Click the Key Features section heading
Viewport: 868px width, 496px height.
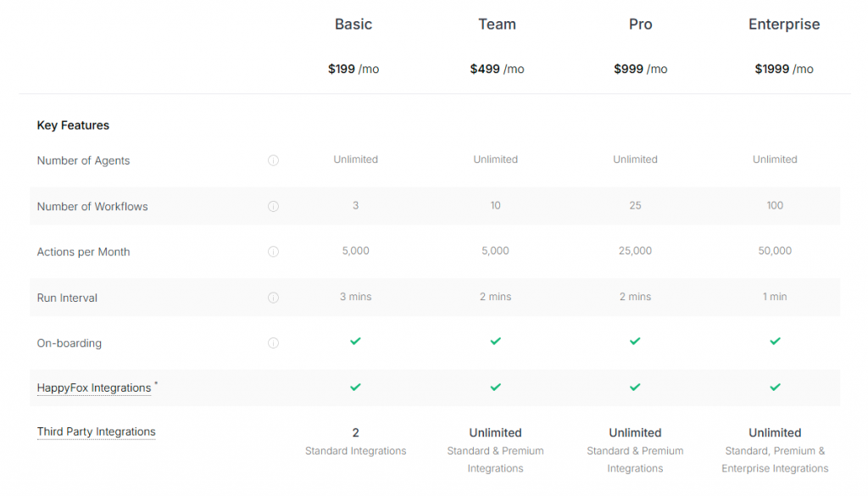coord(73,125)
